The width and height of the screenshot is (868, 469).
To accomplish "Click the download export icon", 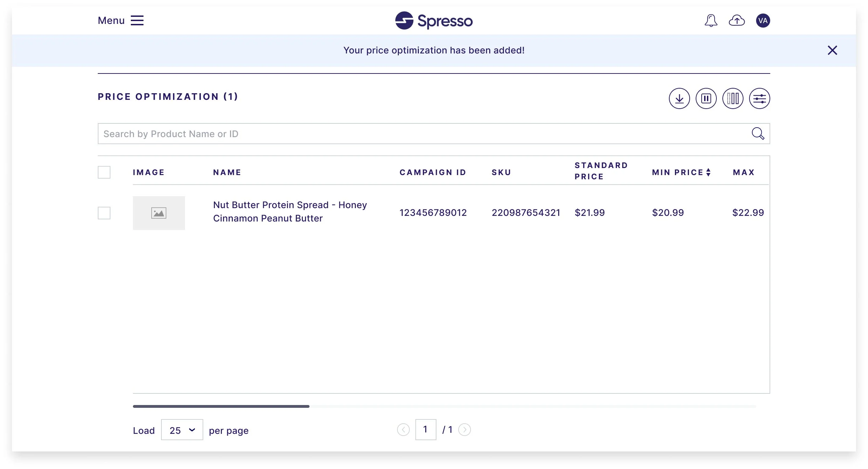I will point(679,98).
